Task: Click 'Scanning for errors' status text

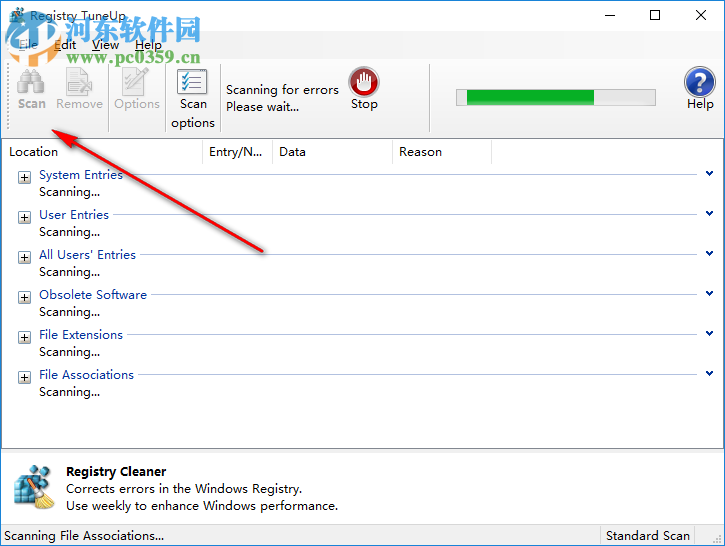Action: (282, 90)
